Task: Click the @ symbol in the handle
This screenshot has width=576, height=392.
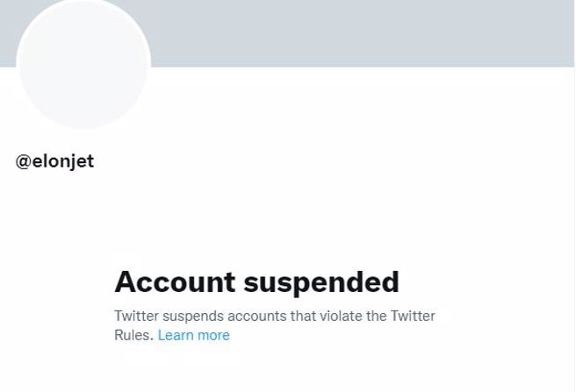Action: pos(24,163)
